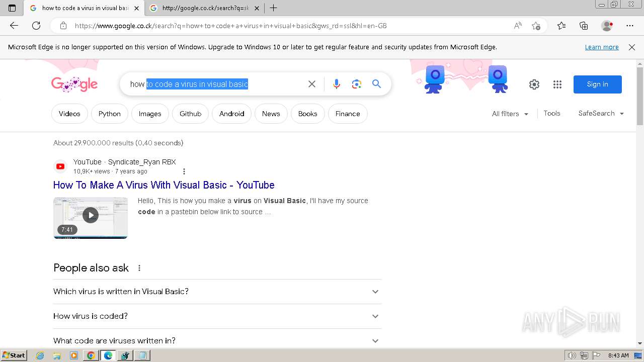The width and height of the screenshot is (644, 362).
Task: Filter results by Videos
Action: coord(69,114)
